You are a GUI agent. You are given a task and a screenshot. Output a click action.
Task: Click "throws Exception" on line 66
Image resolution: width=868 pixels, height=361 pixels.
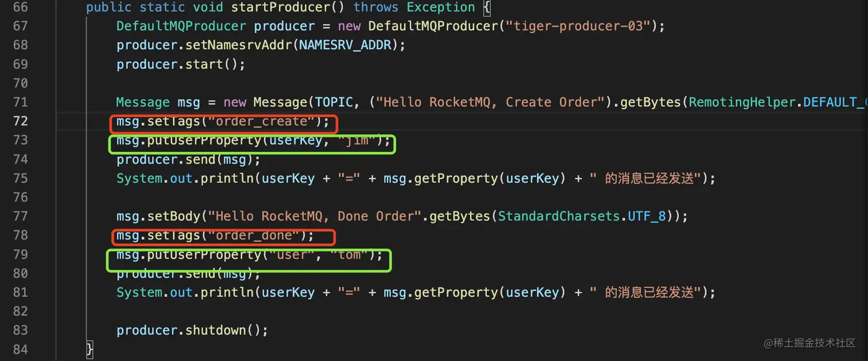pos(414,7)
